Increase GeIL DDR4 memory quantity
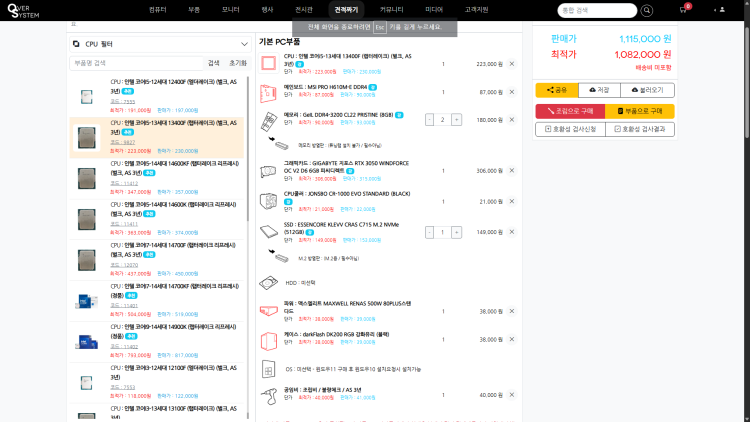Viewport: 750px width, 422px height. 457,120
